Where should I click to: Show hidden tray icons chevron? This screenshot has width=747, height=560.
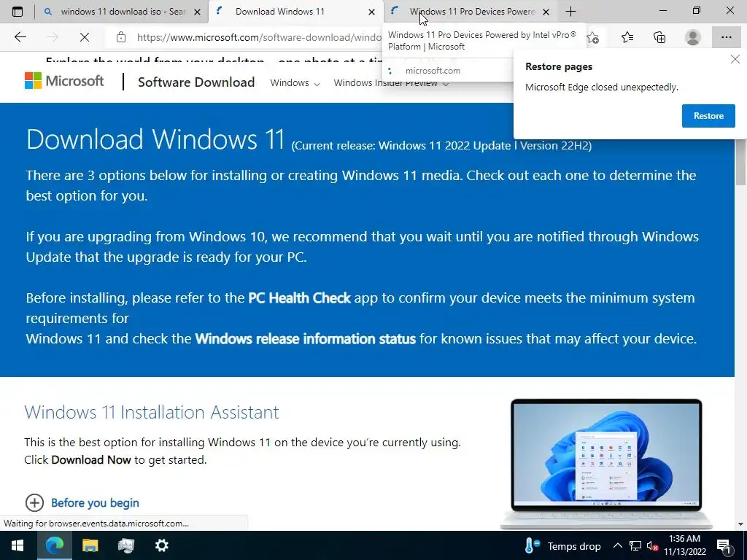pyautogui.click(x=617, y=545)
